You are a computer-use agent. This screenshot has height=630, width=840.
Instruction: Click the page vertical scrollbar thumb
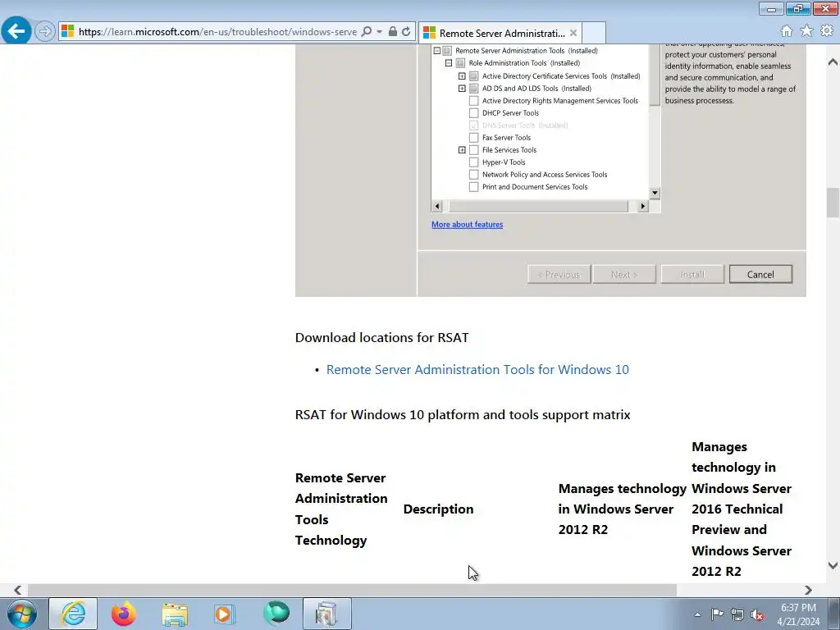pos(833,202)
